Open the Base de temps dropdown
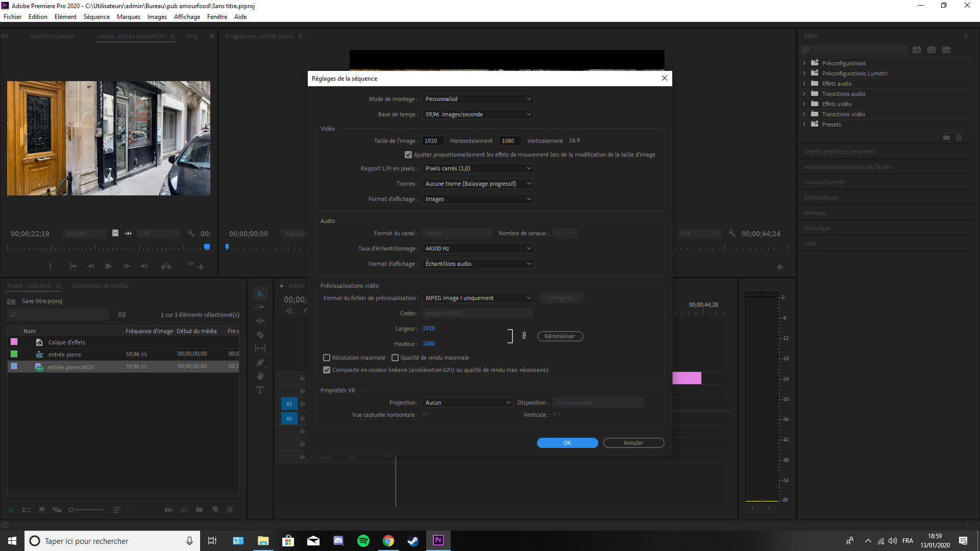The width and height of the screenshot is (980, 551). [x=477, y=114]
